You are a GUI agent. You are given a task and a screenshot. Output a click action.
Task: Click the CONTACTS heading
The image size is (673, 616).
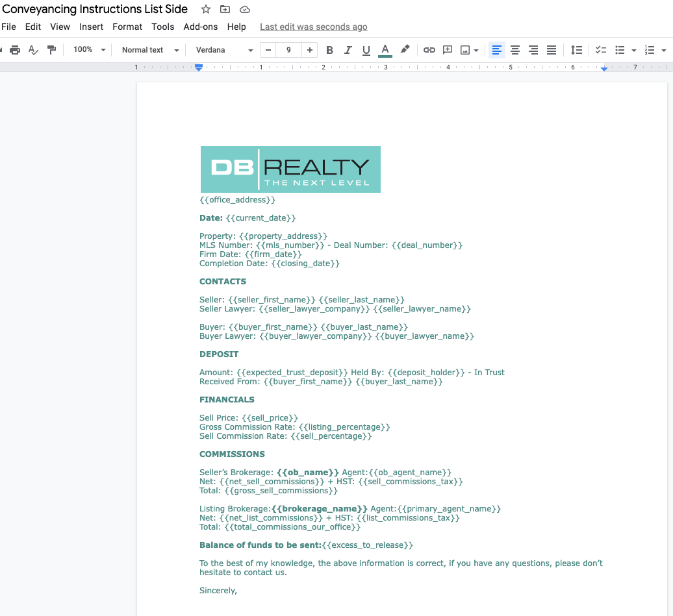click(x=223, y=282)
